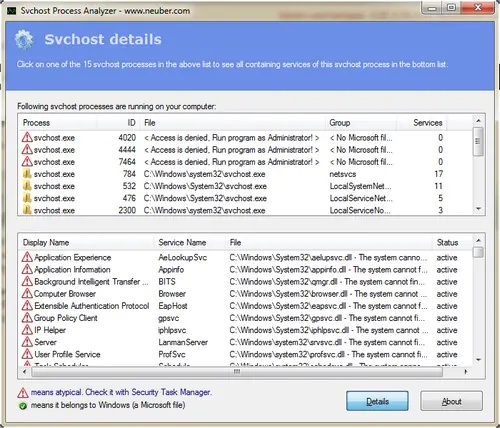This screenshot has width=500, height=428.
Task: Click the ProfSvc service name
Action: pyautogui.click(x=172, y=354)
